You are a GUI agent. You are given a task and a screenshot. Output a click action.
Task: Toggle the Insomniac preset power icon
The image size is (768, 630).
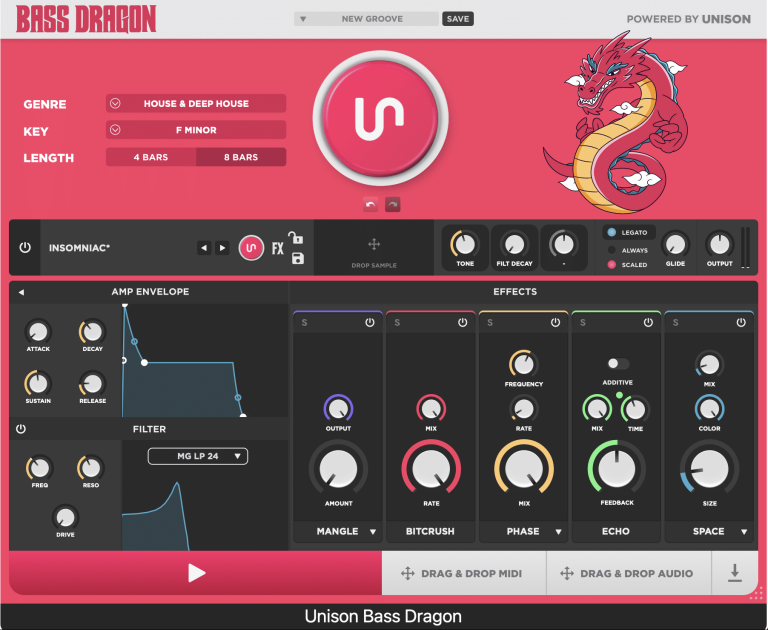[25, 247]
